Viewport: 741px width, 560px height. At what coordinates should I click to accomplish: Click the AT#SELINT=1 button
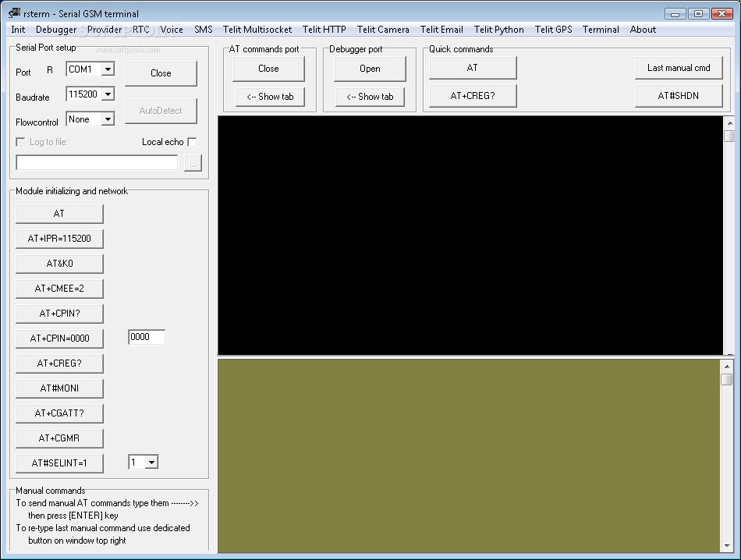tap(59, 463)
